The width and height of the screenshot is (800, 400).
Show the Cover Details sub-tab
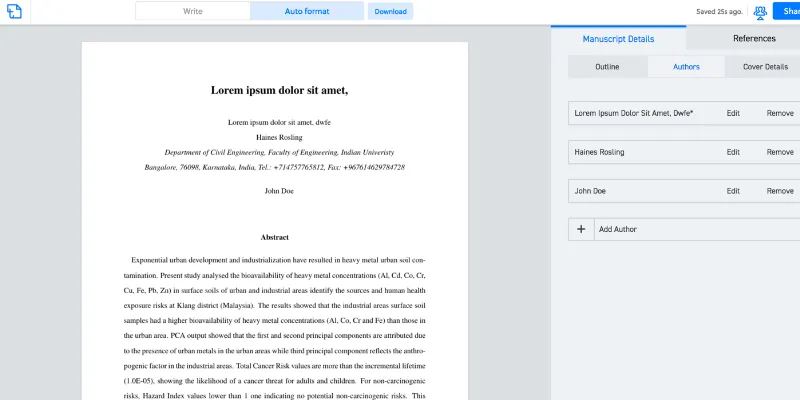[764, 67]
